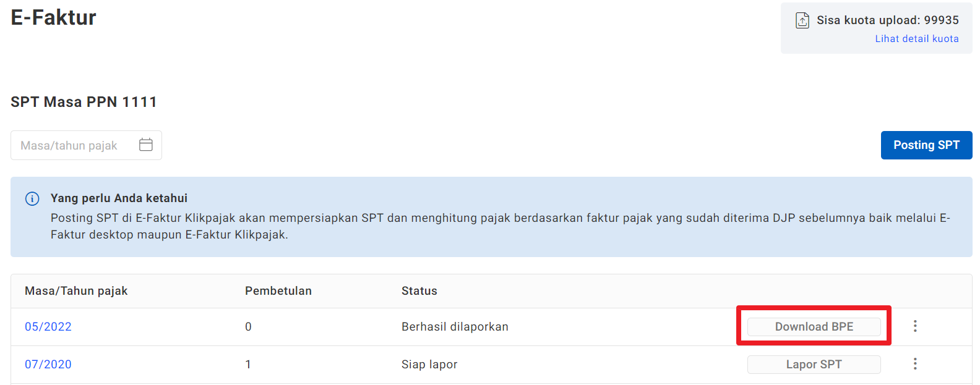Click the calendar icon in the period field
This screenshot has height=385, width=980.
[x=146, y=145]
